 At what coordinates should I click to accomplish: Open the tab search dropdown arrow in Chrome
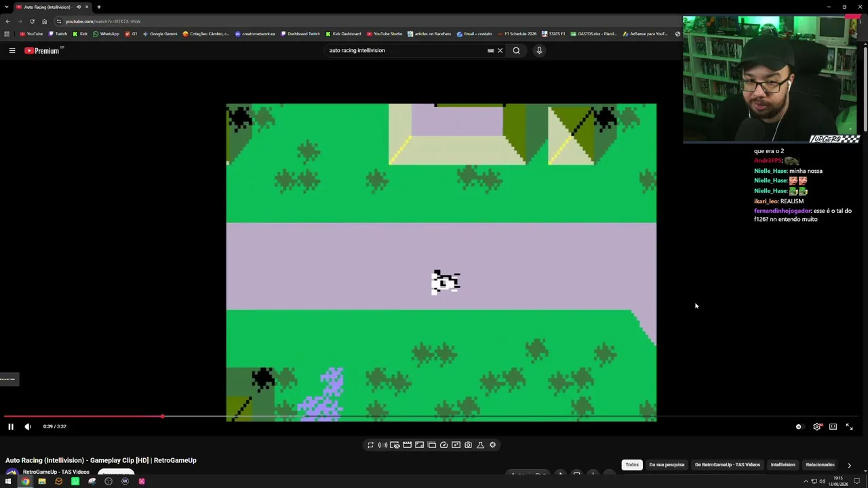6,7
